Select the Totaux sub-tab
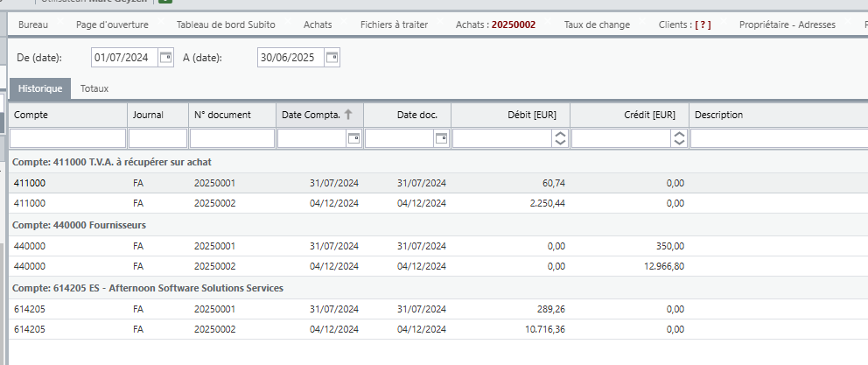The height and width of the screenshot is (365, 868). pos(94,88)
